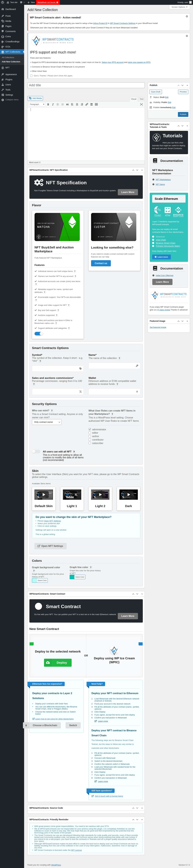Click Open NFT Settings button
This screenshot has height=868, width=193.
[50, 546]
